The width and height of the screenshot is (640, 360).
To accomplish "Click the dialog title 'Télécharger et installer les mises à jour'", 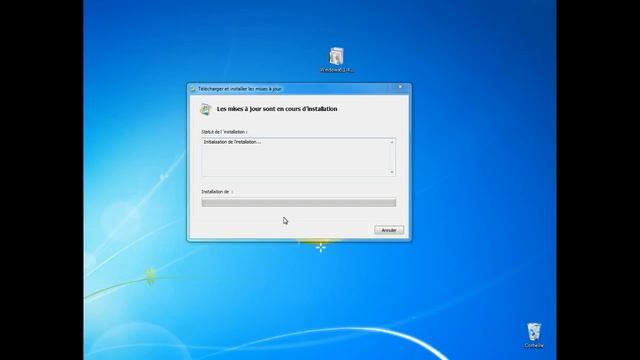I will (240, 89).
